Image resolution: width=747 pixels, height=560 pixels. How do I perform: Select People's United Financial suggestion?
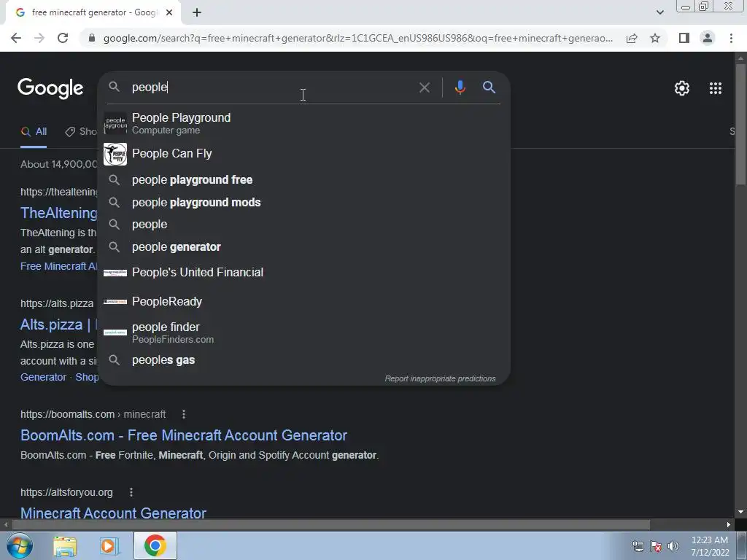tap(304, 273)
